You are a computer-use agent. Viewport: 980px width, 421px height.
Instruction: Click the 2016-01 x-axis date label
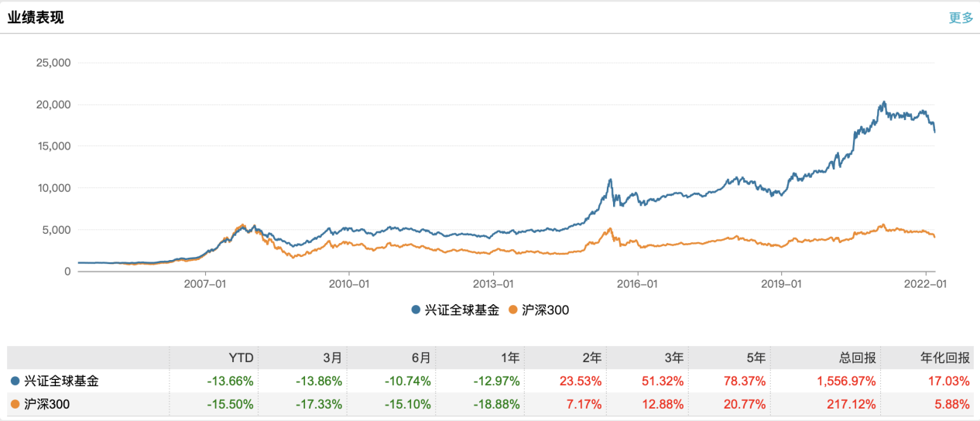tap(637, 284)
